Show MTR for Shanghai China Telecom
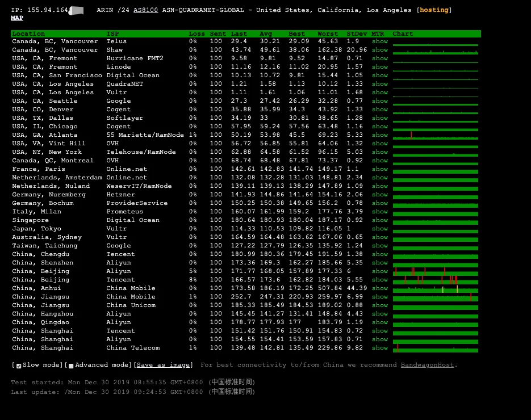The image size is (531, 420). coord(380,347)
